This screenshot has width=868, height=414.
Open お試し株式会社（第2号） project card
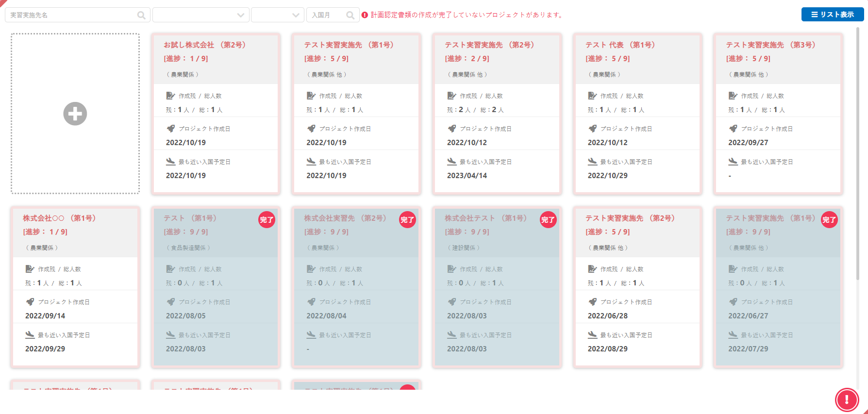(216, 45)
